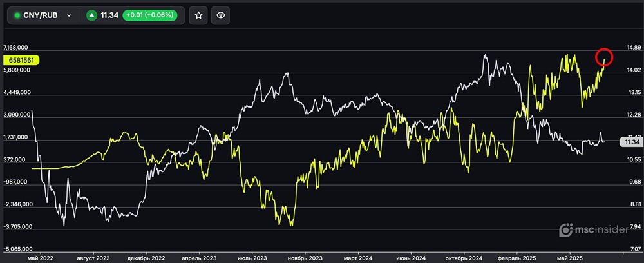Click the -5,065,000 left axis label
Viewport: 644px width, 263px height.
click(x=17, y=249)
